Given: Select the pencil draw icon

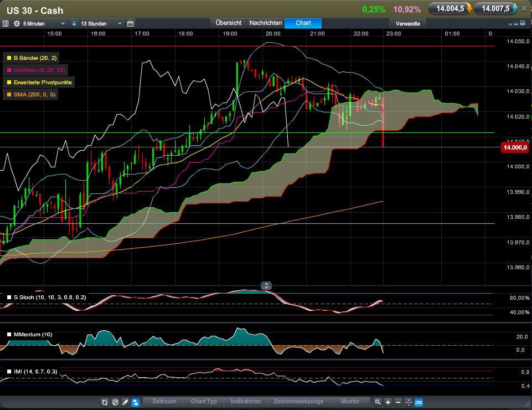Looking at the screenshot, I should click(125, 402).
